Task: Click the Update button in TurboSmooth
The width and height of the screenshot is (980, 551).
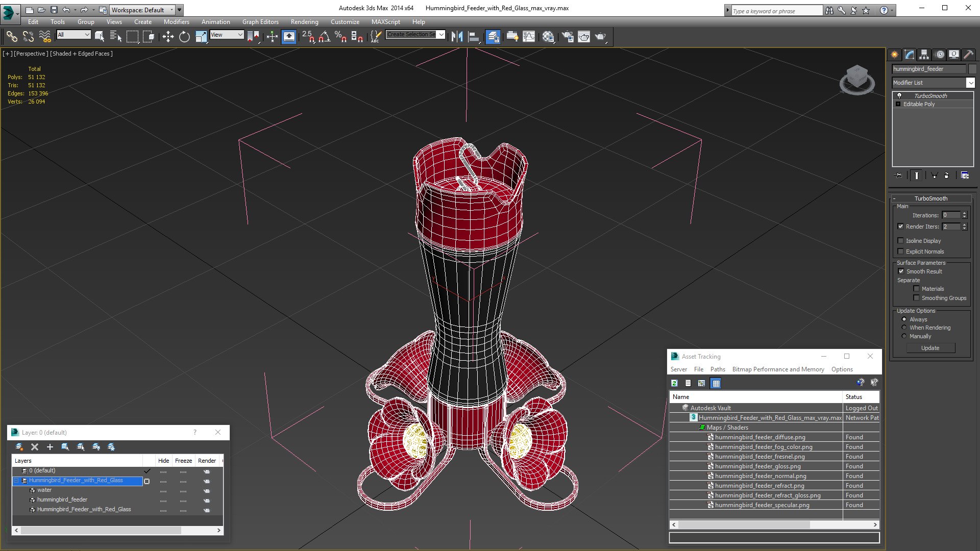Action: tap(930, 348)
